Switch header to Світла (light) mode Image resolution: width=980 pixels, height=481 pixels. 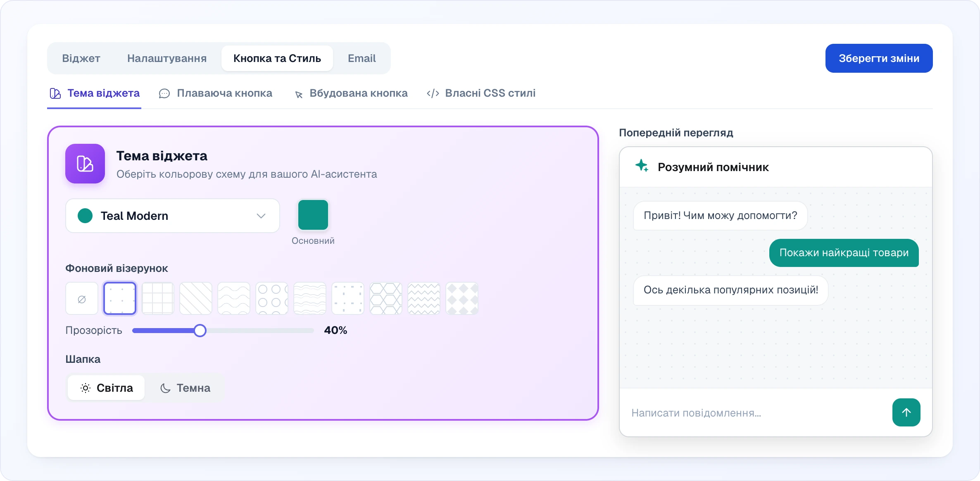click(x=106, y=388)
